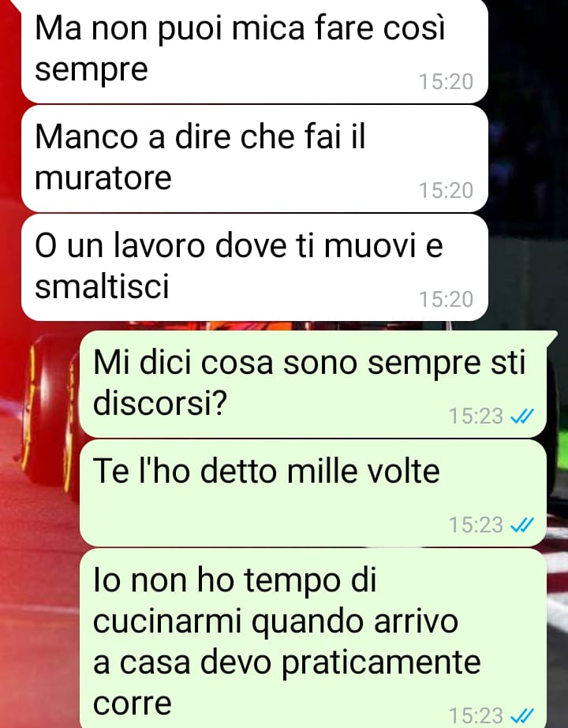The height and width of the screenshot is (728, 568).
Task: Click 15:20 timestamp on "muratore" message
Action: [x=447, y=190]
